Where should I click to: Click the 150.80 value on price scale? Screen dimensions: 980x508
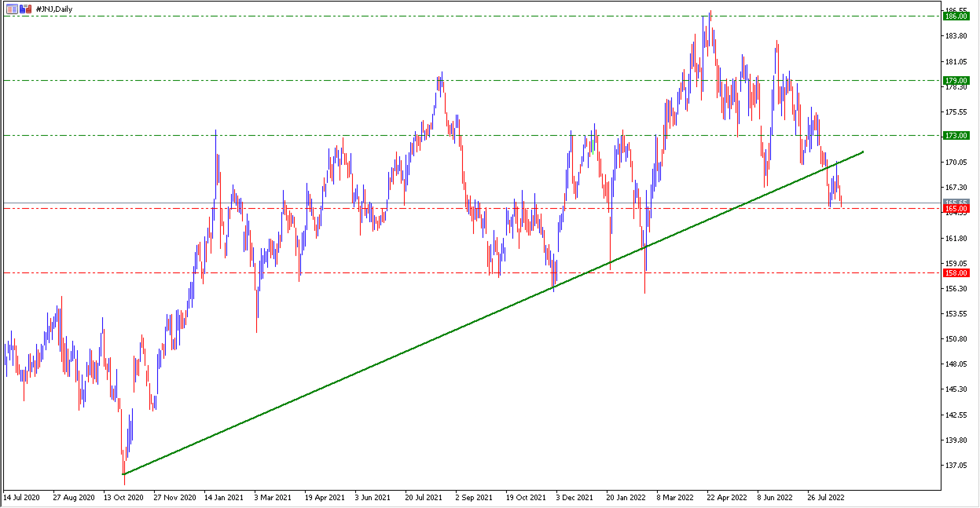(956, 339)
